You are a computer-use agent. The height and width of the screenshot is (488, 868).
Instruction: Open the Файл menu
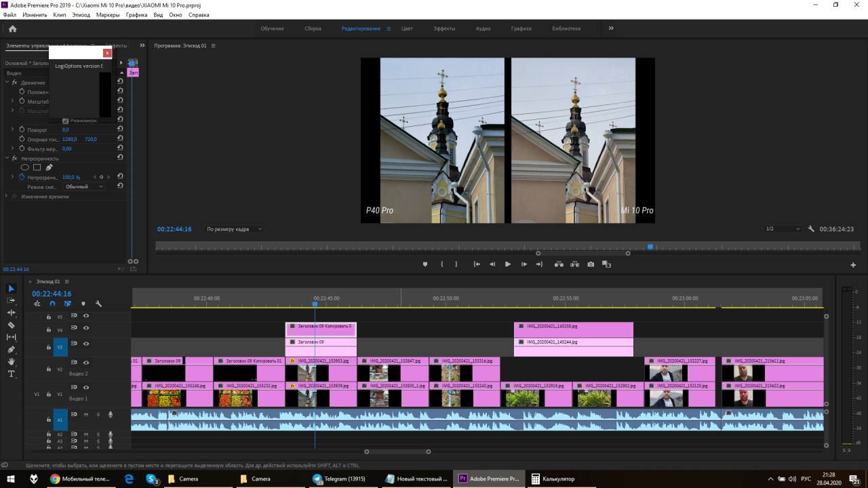[x=9, y=14]
